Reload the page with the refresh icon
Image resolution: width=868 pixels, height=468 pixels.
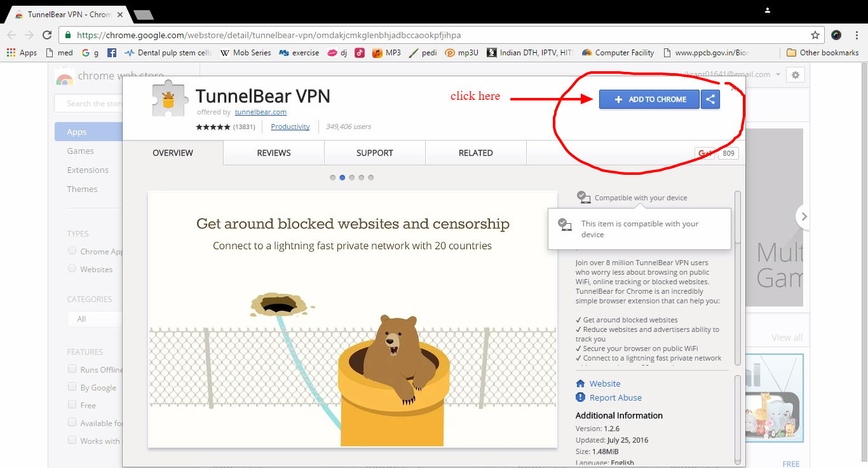47,35
